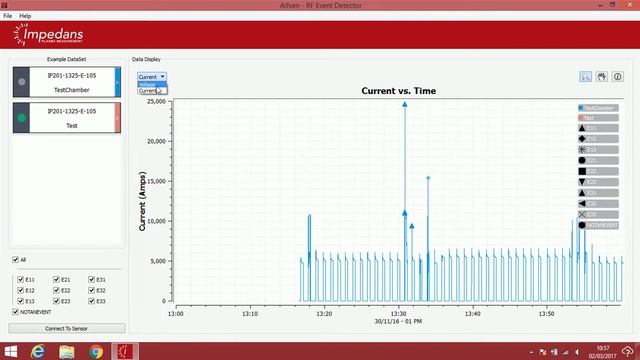Uncheck the E22 event checkbox
The height and width of the screenshot is (360, 640).
point(56,290)
